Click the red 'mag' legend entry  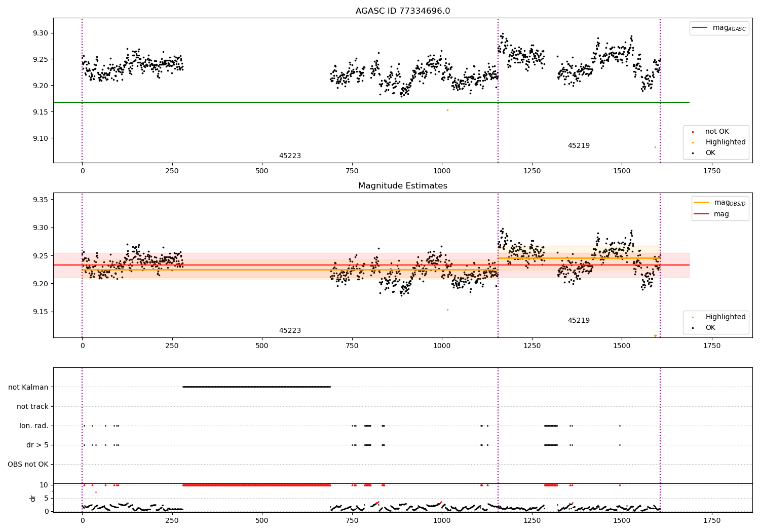[712, 214]
